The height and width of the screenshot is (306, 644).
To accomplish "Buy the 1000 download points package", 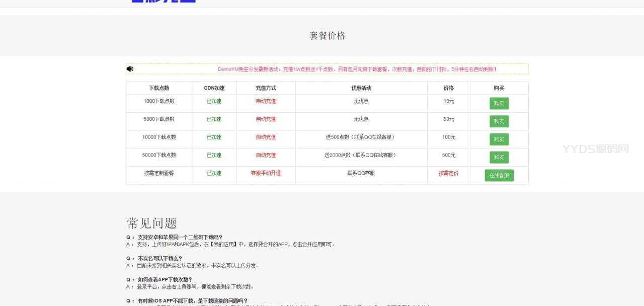I will [x=499, y=103].
